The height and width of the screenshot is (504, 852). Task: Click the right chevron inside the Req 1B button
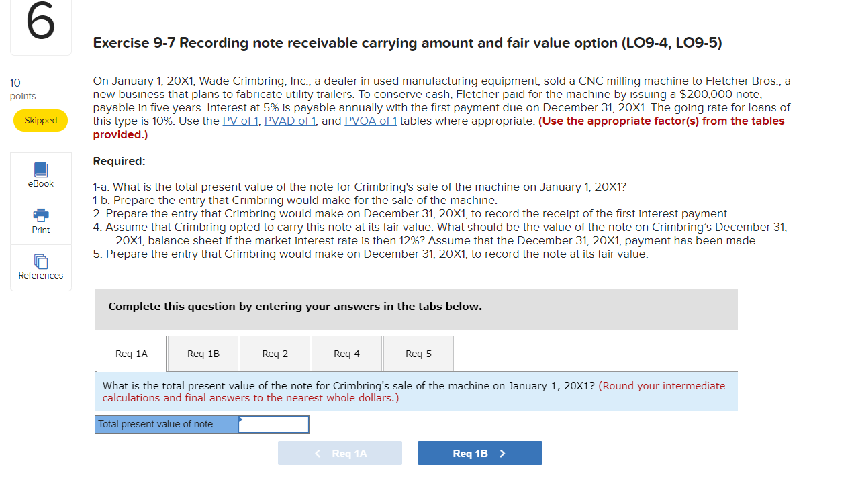[502, 453]
